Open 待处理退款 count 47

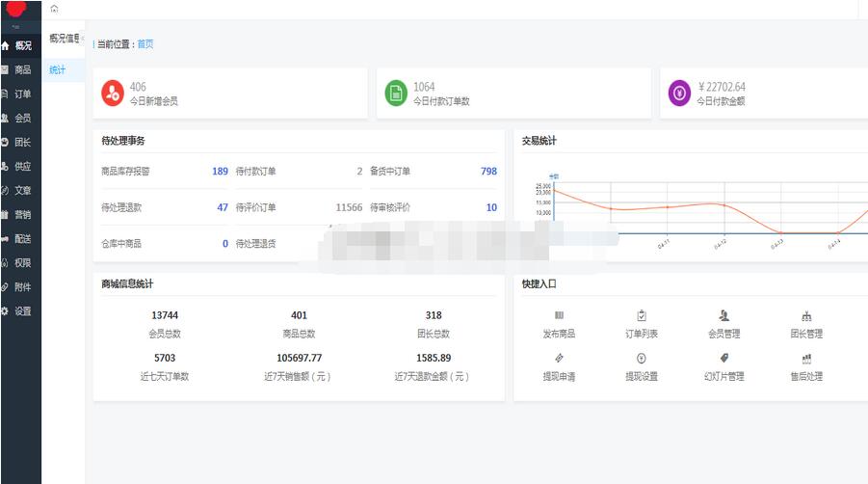pyautogui.click(x=223, y=207)
